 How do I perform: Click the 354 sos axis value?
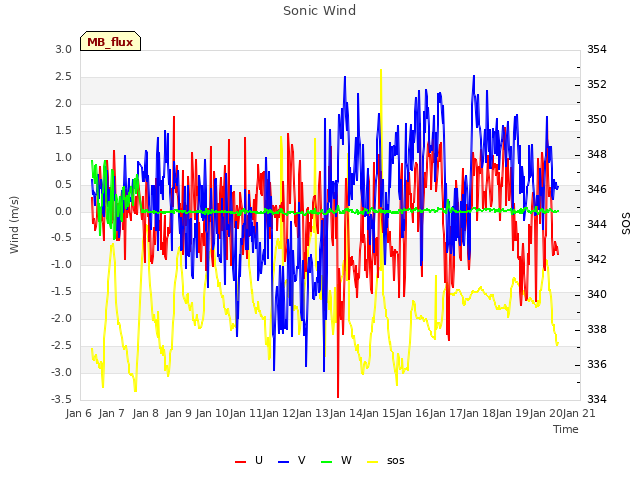tap(597, 49)
